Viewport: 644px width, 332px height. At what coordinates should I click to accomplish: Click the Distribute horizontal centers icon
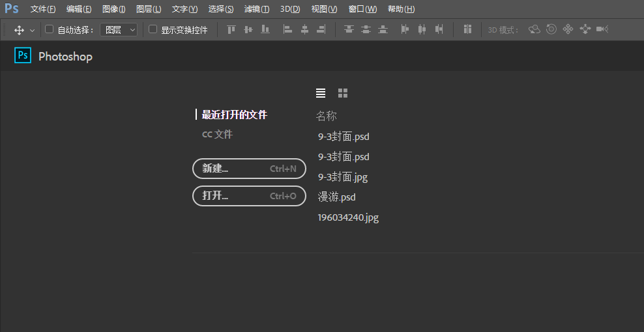(422, 29)
